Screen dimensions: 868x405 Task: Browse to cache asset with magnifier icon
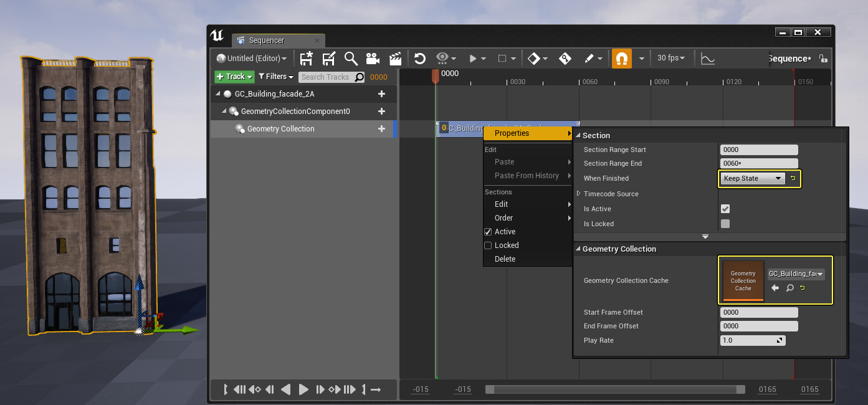coord(789,288)
